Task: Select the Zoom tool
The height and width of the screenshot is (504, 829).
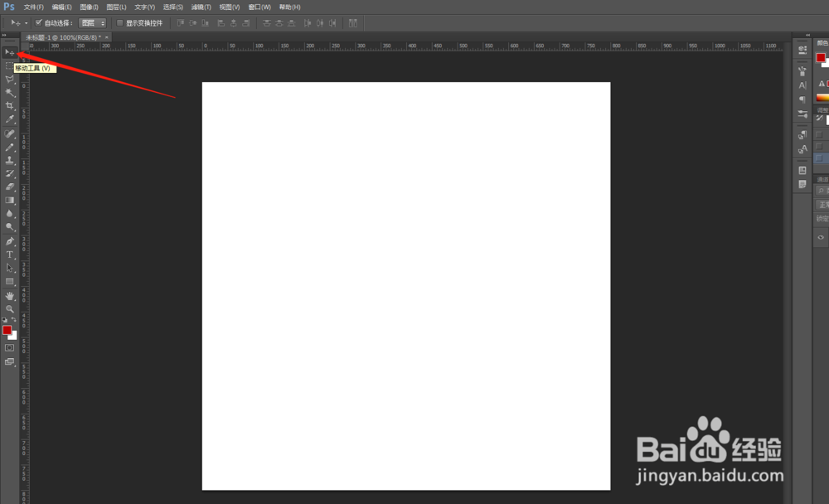Action: (9, 309)
